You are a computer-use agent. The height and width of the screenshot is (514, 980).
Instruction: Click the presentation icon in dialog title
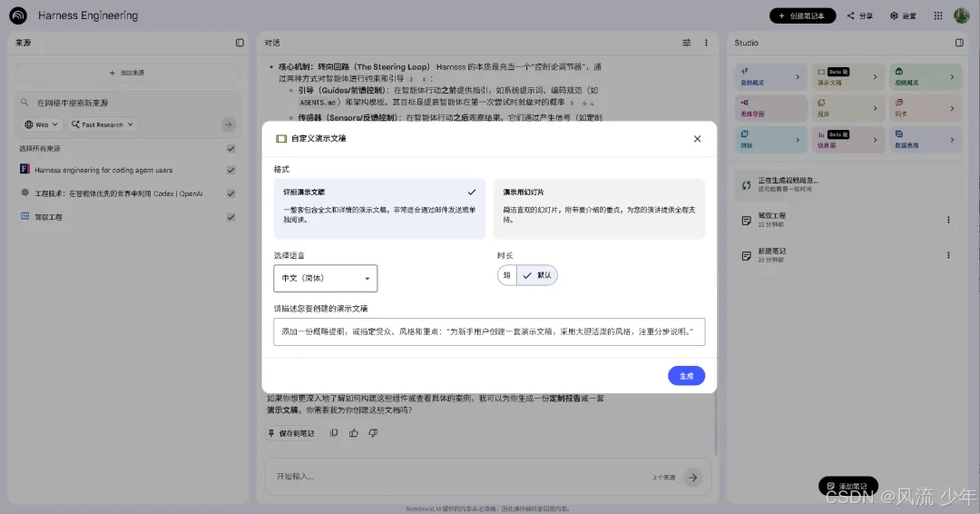(281, 139)
